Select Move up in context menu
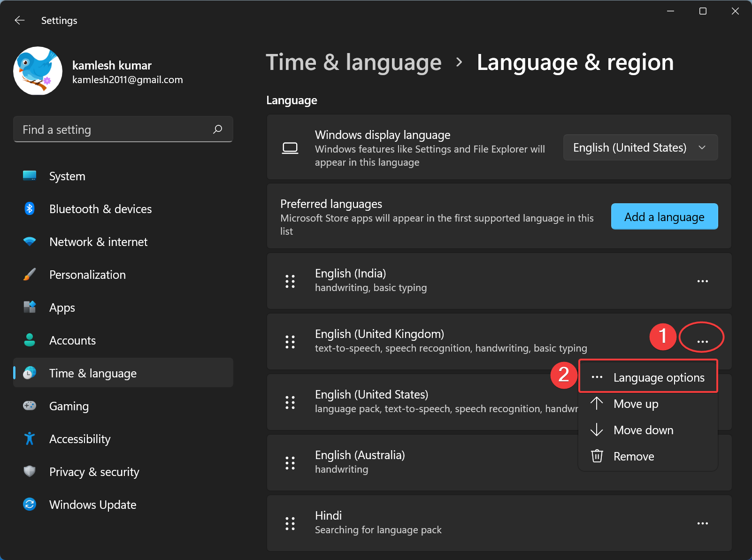Screen dimensions: 752x560 pyautogui.click(x=648, y=404)
